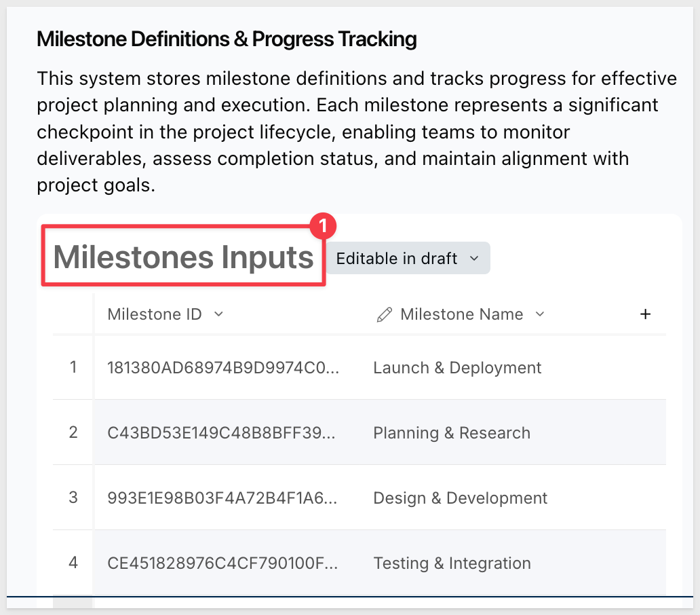
Task: Click the milestone ID starting with CE451828
Action: tap(222, 563)
